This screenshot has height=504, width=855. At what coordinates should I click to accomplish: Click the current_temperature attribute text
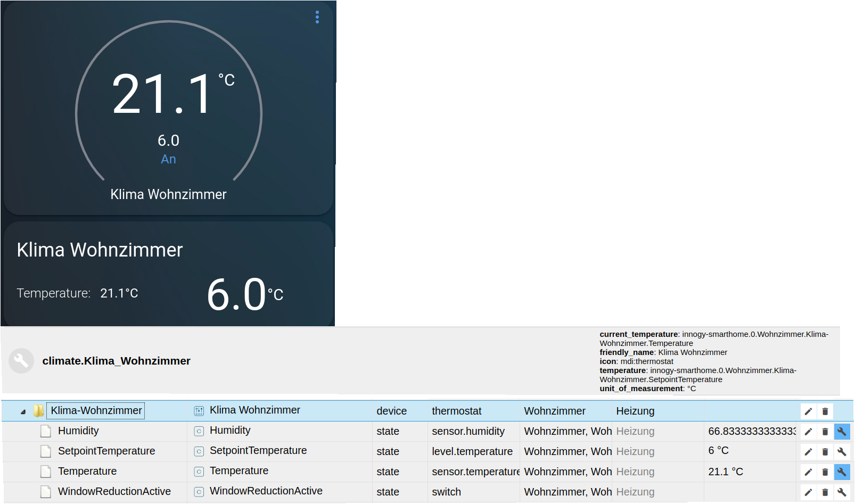(x=714, y=338)
